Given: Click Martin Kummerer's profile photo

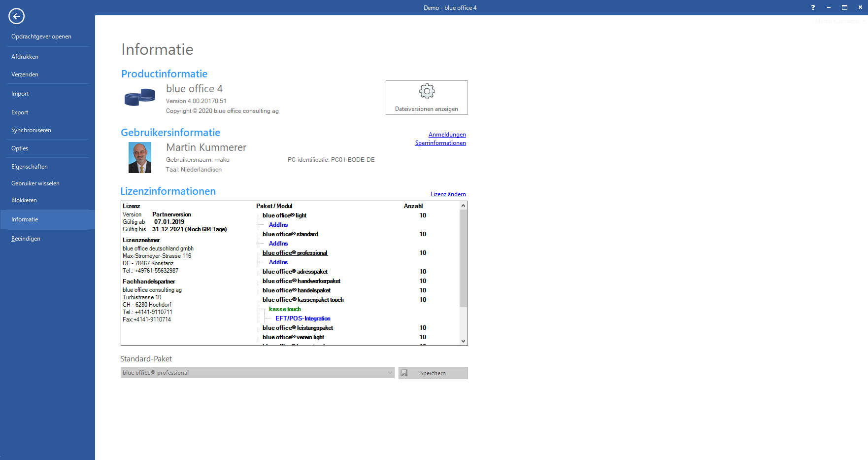Looking at the screenshot, I should [x=140, y=158].
